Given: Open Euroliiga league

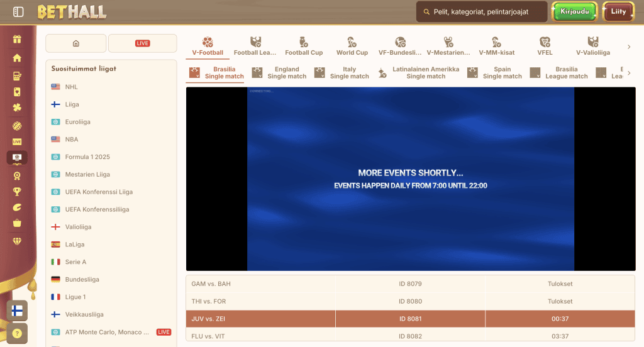Looking at the screenshot, I should point(111,122).
